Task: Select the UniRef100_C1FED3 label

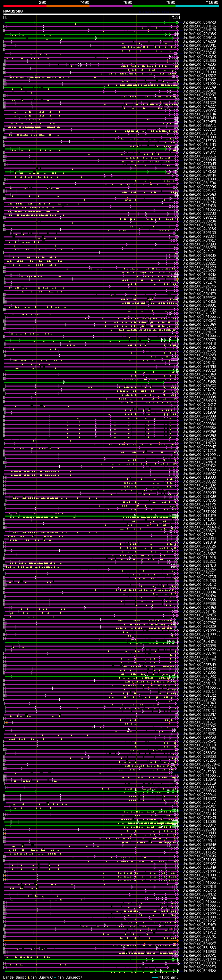Action: coord(199,141)
